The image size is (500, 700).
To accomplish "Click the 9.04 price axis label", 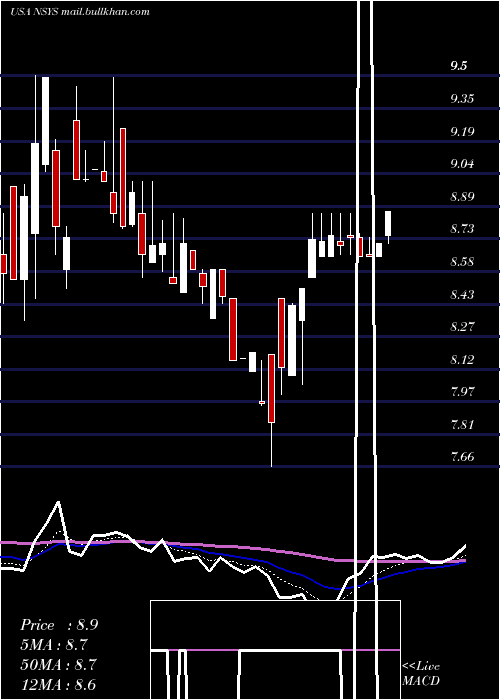I will click(462, 164).
